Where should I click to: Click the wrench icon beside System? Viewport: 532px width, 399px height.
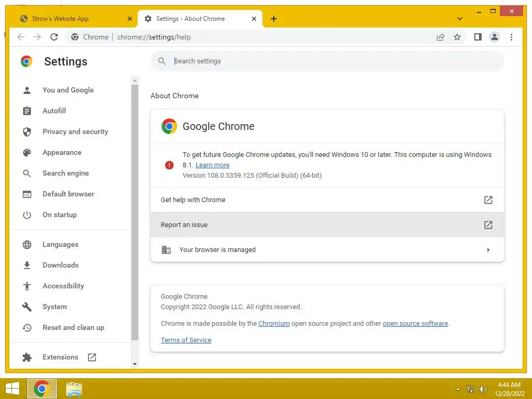27,307
